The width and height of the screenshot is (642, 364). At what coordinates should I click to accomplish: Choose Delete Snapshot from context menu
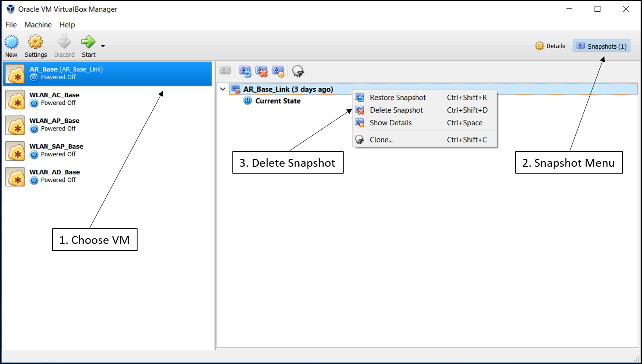(425, 110)
